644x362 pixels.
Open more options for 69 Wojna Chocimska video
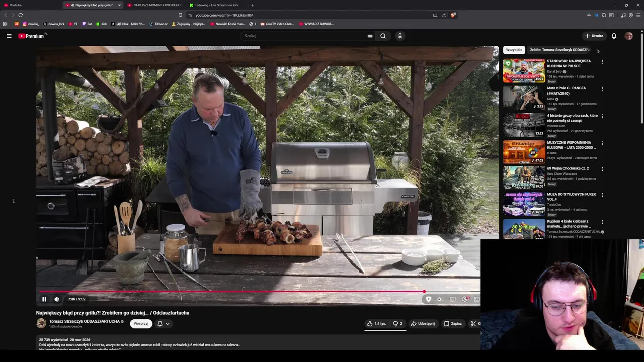coord(602,169)
